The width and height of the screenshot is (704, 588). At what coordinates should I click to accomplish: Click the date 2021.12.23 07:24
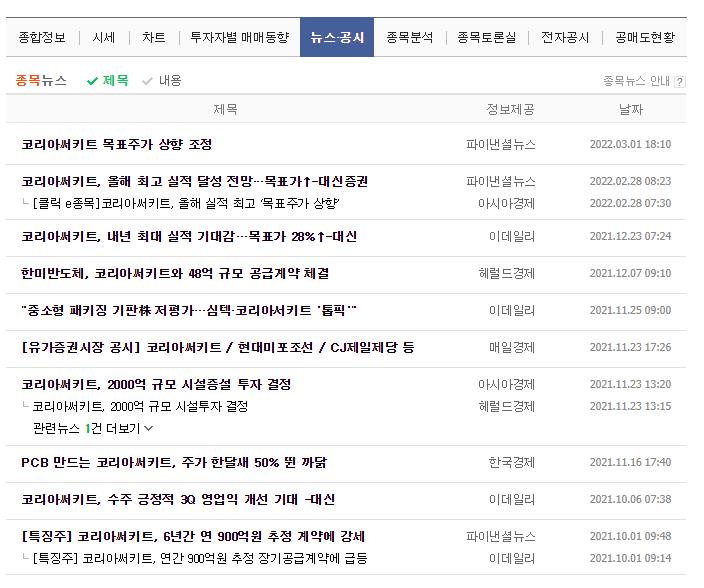pyautogui.click(x=630, y=237)
